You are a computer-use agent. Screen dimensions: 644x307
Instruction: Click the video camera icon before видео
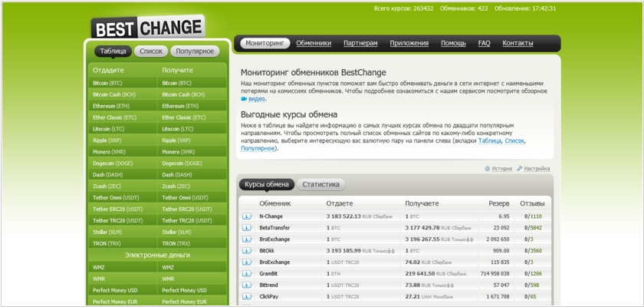coord(244,99)
